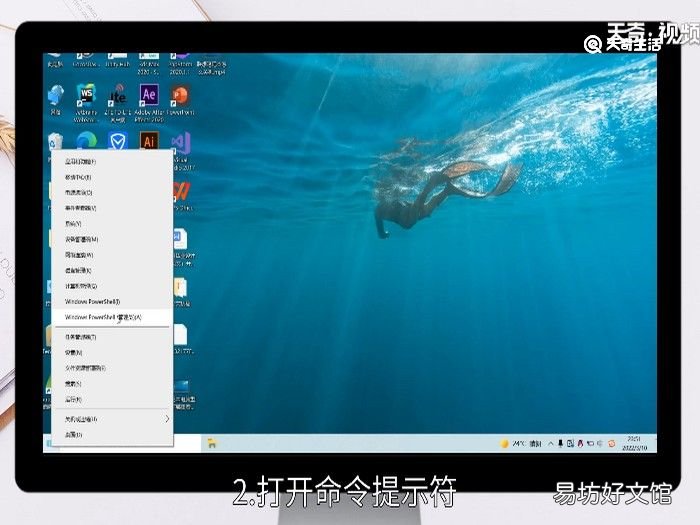Open 文件资源管理器(E) menu entry
Screen dimensions: 700x525
[112, 368]
